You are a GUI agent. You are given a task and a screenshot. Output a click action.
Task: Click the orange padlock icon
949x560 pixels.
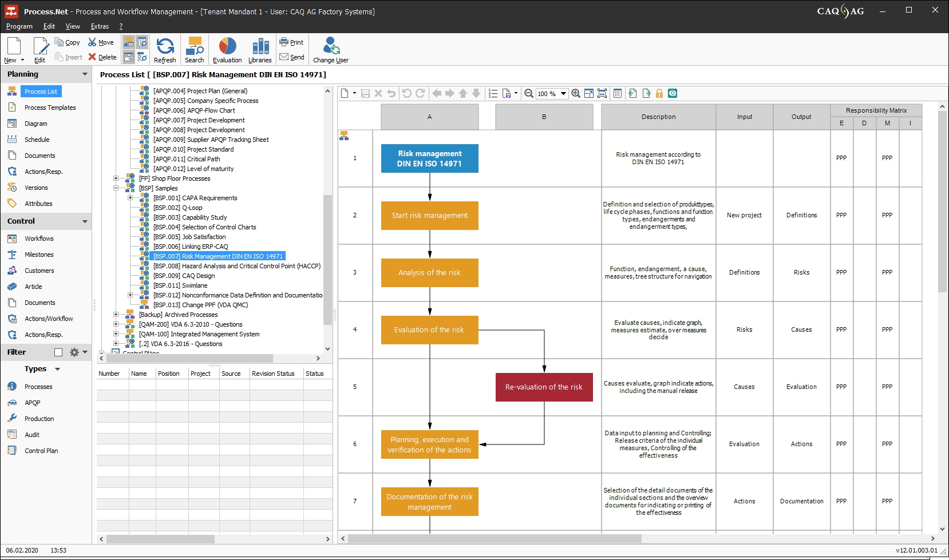pyautogui.click(x=659, y=93)
